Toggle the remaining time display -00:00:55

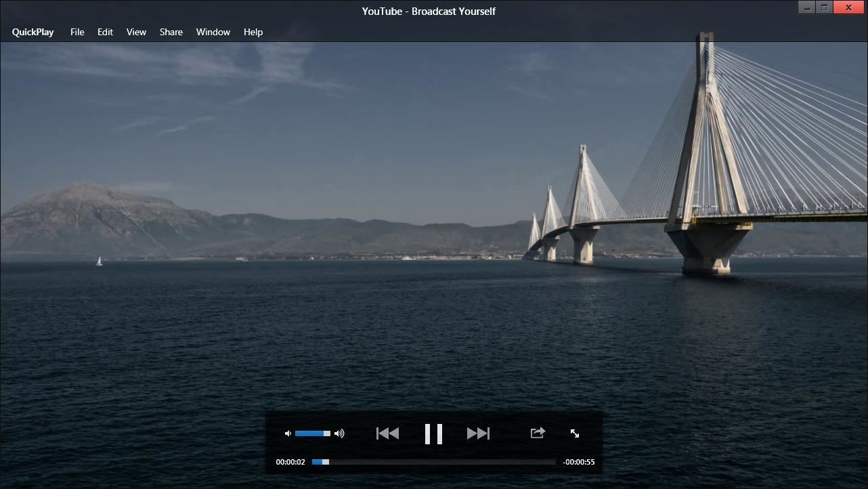579,462
